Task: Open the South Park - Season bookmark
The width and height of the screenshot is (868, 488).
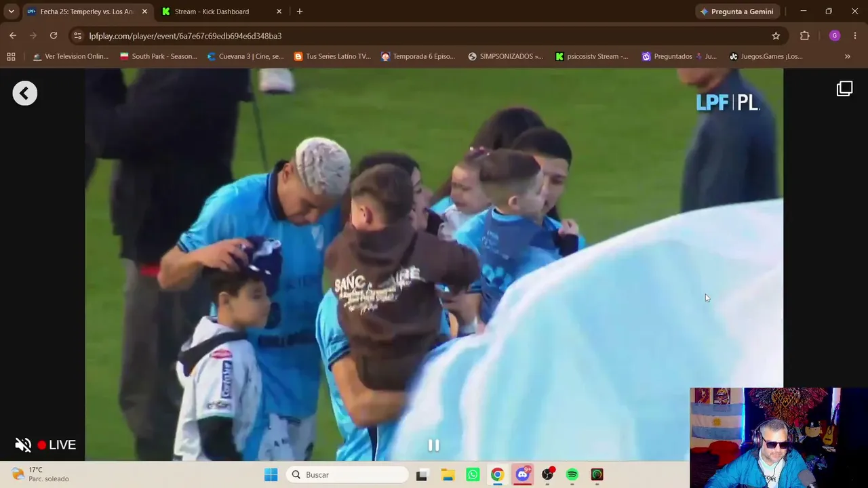Action: pyautogui.click(x=159, y=56)
